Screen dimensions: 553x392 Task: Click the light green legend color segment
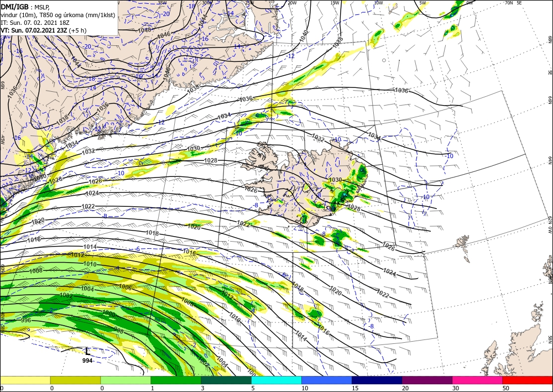tap(126, 380)
